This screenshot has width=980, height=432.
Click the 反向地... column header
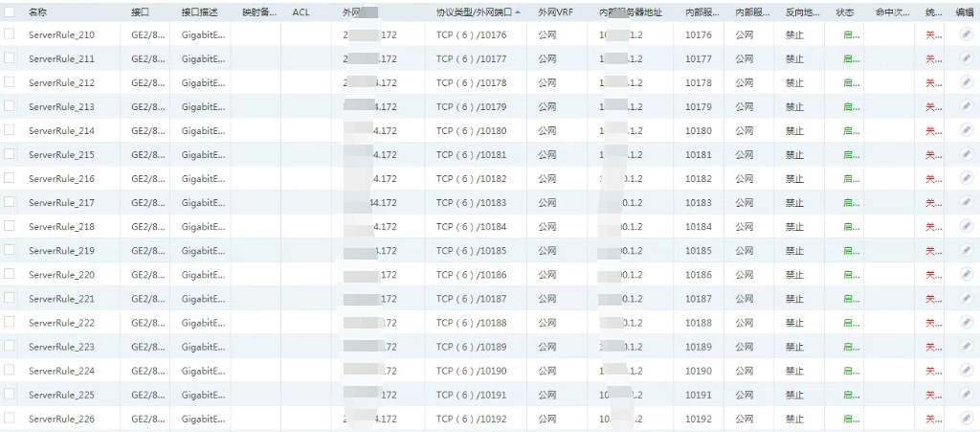point(803,11)
